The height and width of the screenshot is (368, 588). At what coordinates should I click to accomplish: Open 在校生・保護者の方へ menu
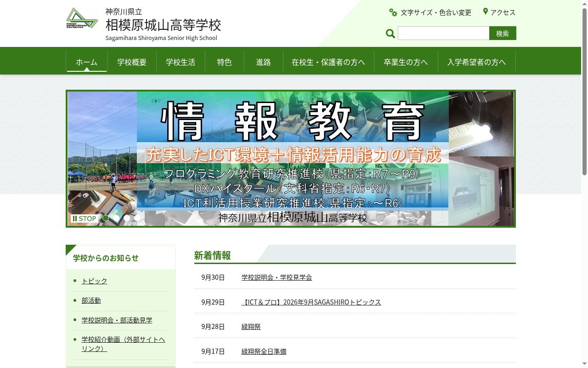pos(328,62)
